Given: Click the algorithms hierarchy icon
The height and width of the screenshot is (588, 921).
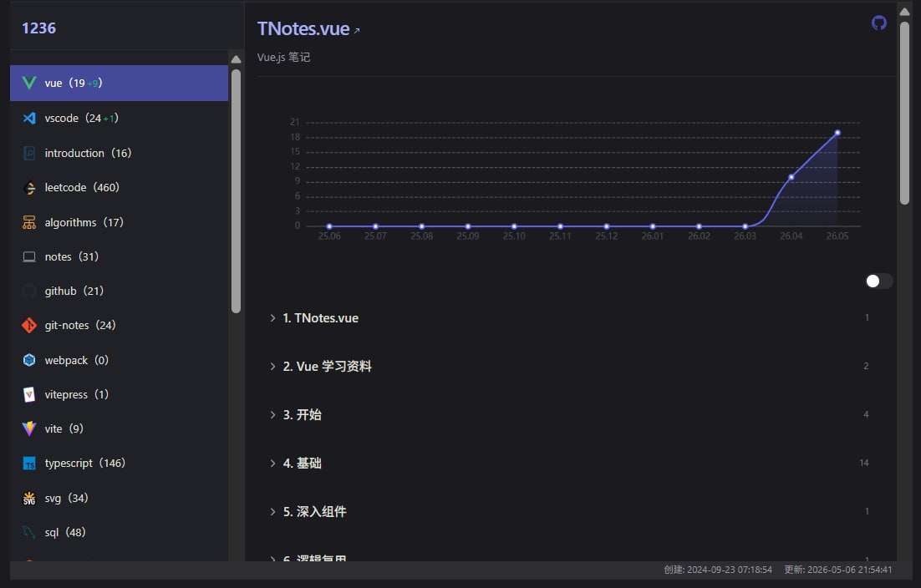Looking at the screenshot, I should coord(28,222).
